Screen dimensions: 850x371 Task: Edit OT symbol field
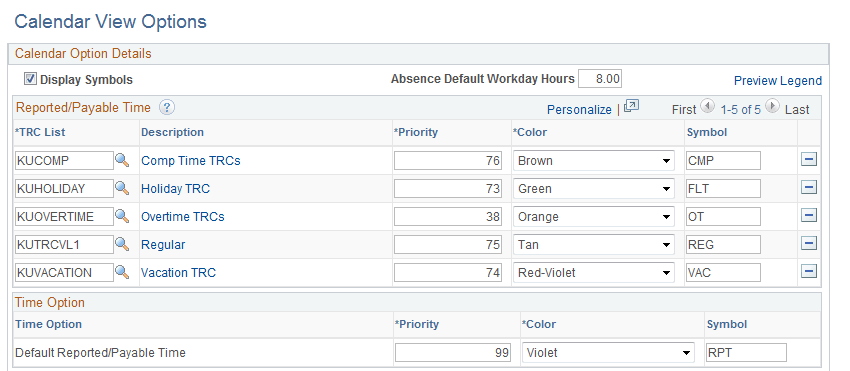(723, 217)
